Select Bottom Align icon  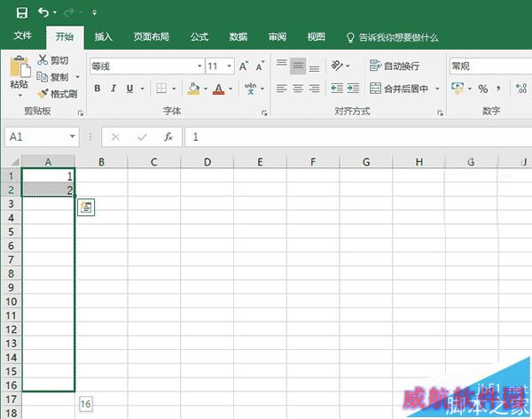pos(314,67)
